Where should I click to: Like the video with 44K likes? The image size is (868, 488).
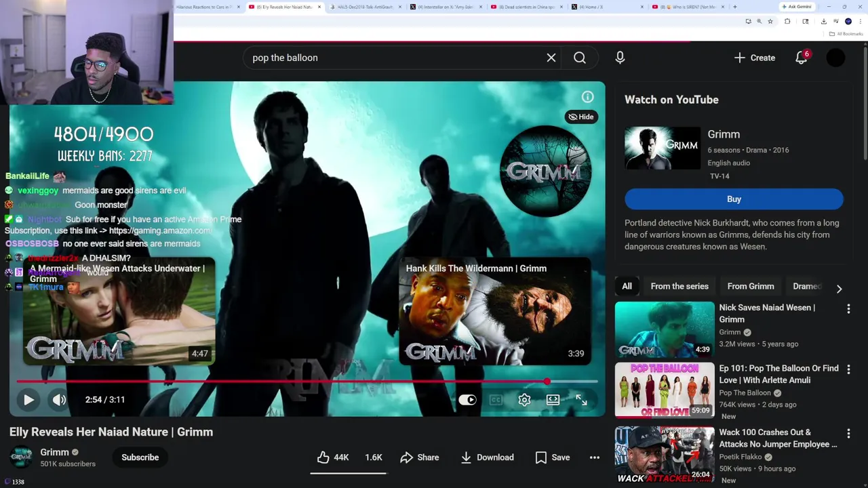tap(333, 457)
